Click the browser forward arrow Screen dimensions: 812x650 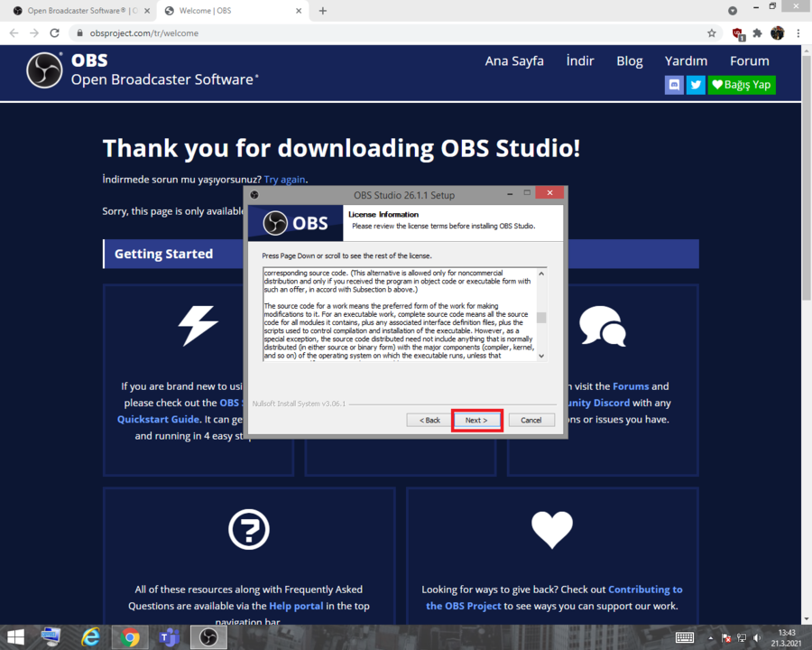click(x=34, y=33)
